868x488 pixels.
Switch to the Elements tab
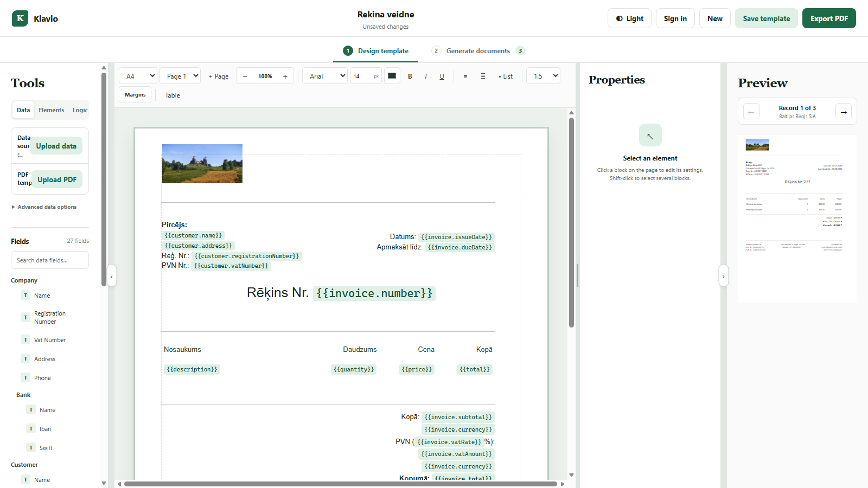(x=52, y=110)
